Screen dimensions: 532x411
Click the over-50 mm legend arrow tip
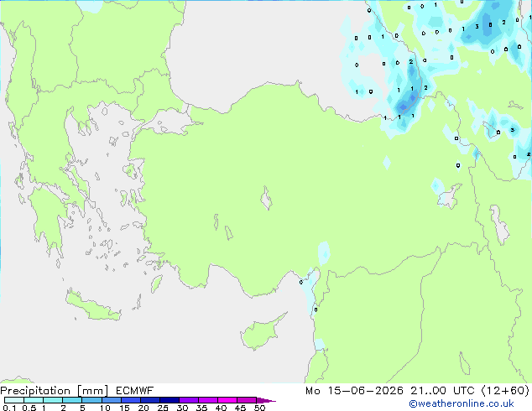(266, 400)
